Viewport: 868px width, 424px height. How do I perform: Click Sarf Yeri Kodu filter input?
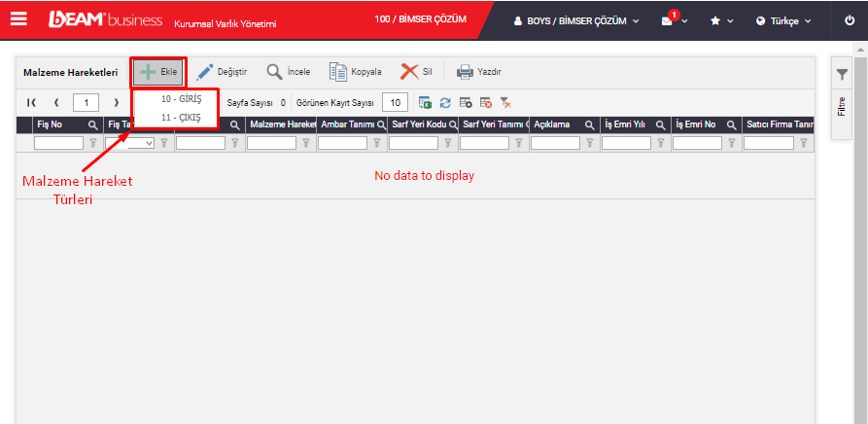point(413,143)
